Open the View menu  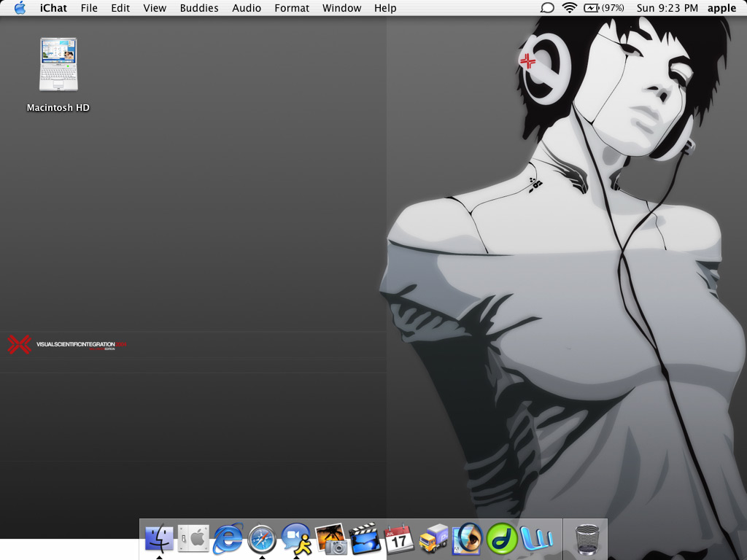pos(155,8)
